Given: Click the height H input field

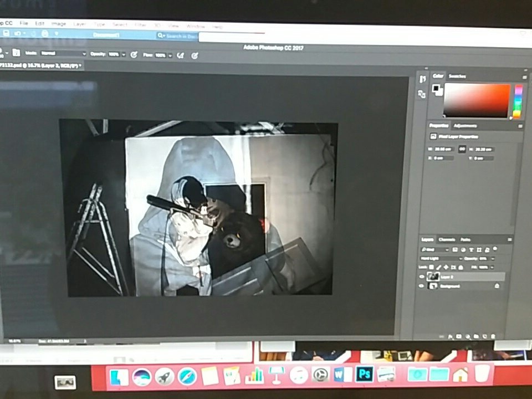Looking at the screenshot, I should coord(484,149).
